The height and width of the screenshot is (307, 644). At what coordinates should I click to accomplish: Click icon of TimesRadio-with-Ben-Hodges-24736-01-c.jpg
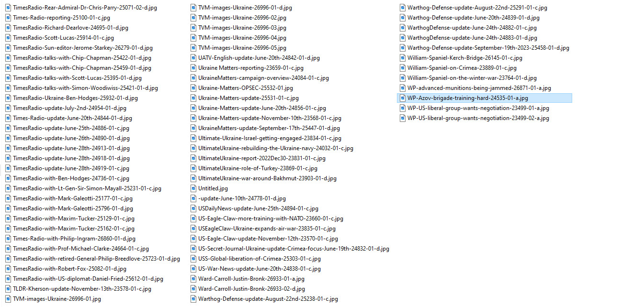tap(8, 178)
